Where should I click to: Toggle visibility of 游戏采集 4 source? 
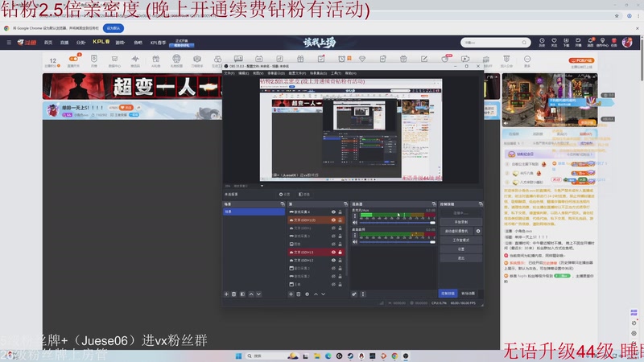[x=333, y=212]
